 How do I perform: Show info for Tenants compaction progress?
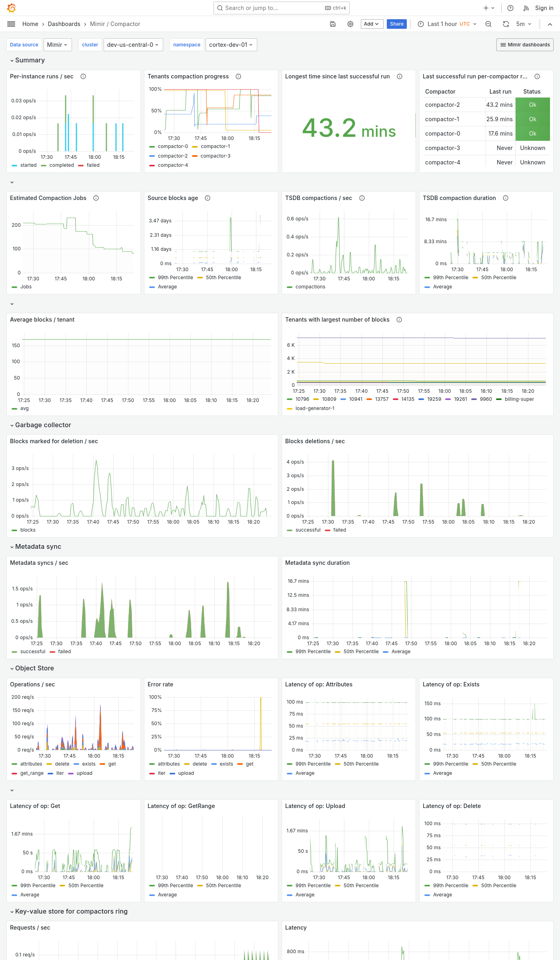tap(238, 76)
